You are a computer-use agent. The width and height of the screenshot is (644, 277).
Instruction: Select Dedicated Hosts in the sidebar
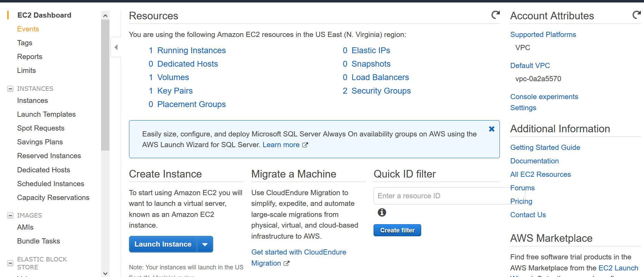(43, 170)
